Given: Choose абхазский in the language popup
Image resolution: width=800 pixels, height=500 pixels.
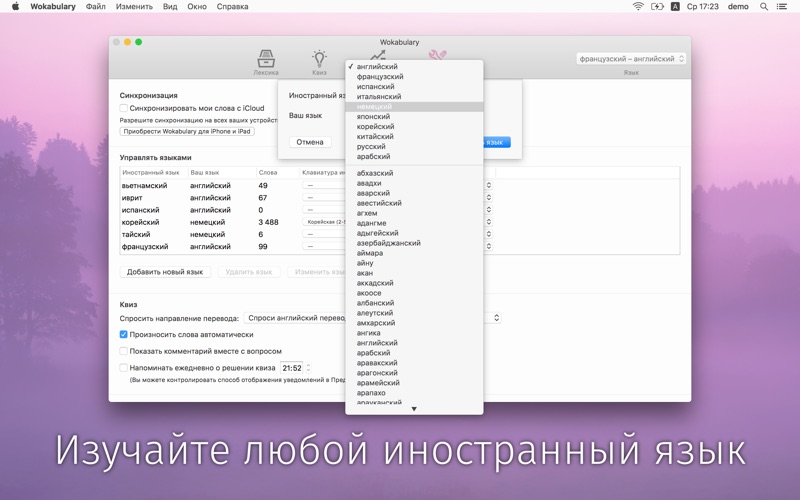Looking at the screenshot, I should tap(414, 173).
